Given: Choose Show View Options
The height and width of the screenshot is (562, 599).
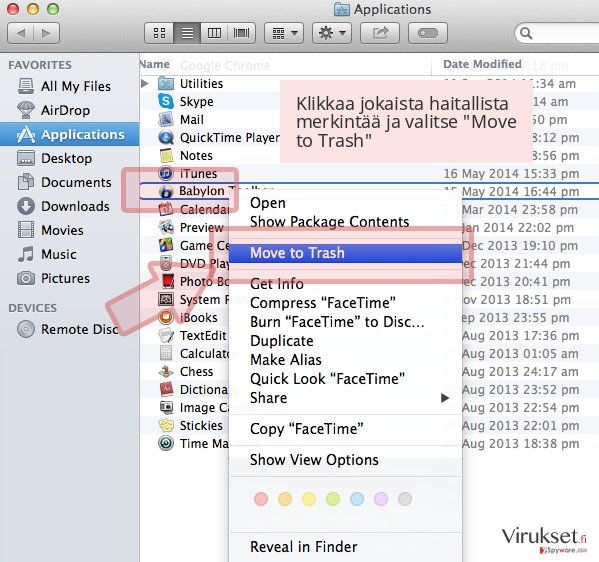Looking at the screenshot, I should tap(345, 460).
